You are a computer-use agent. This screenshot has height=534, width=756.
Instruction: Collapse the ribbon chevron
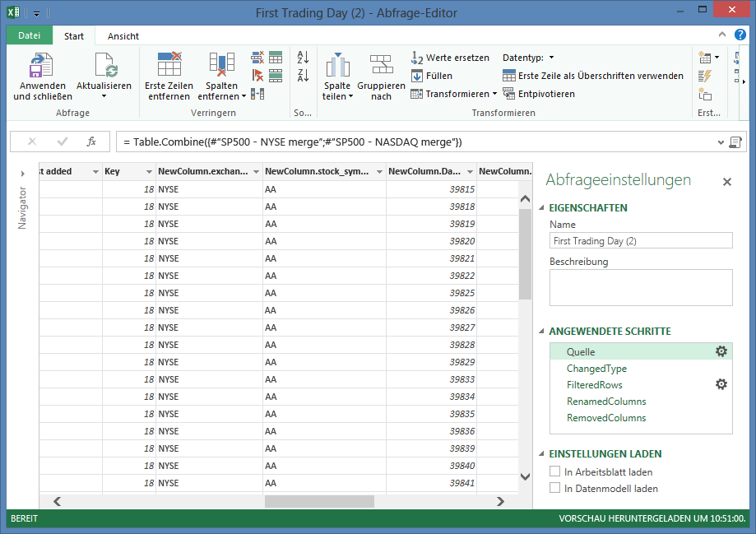(721, 35)
